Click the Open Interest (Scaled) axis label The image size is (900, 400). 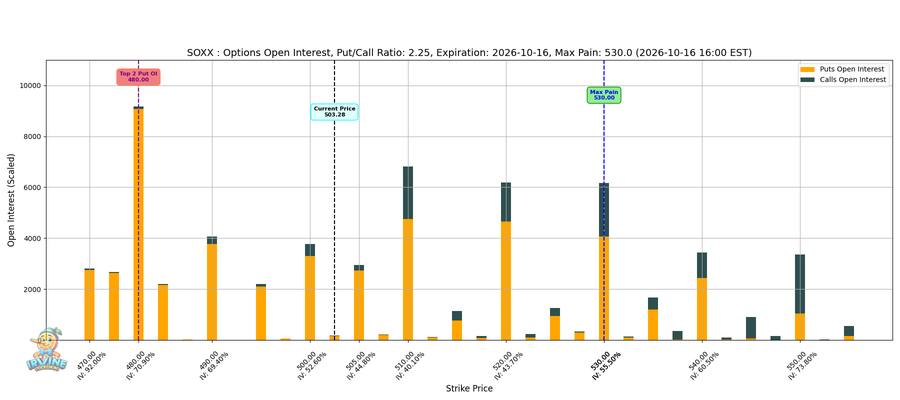[x=11, y=200]
